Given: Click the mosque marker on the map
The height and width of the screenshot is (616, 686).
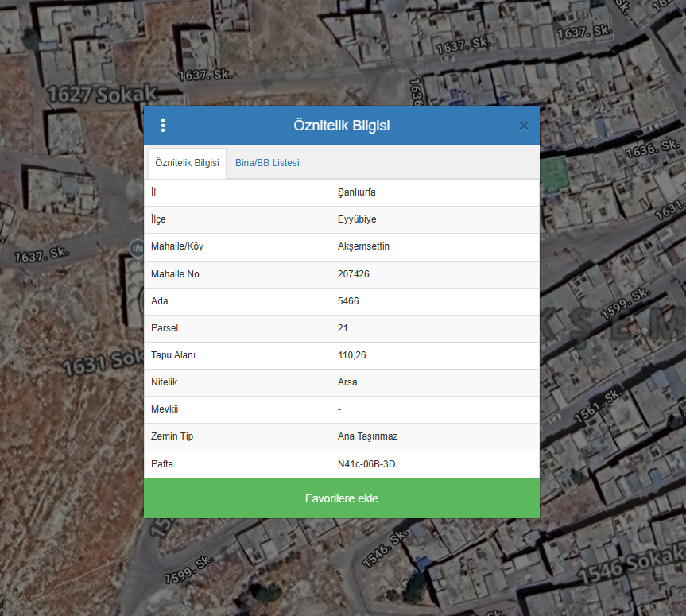Looking at the screenshot, I should coord(136,249).
